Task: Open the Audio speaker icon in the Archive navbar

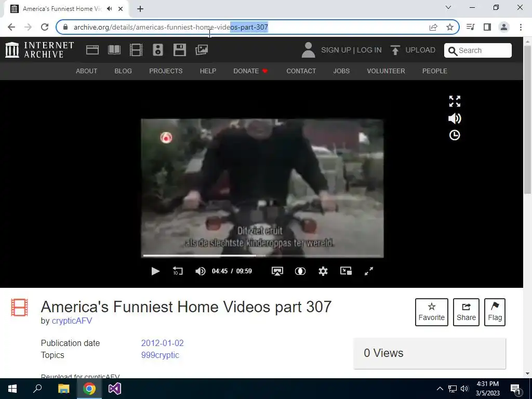Action: tap(158, 50)
